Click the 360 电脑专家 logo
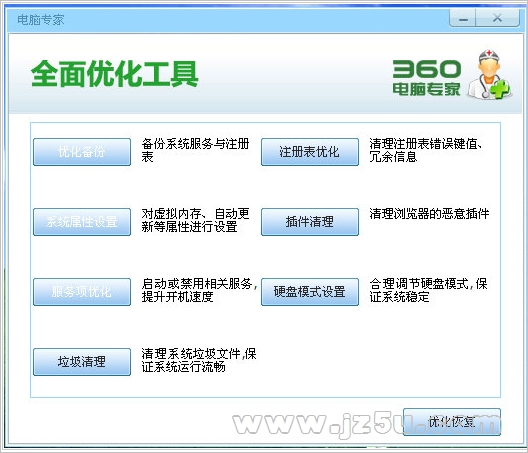 [427, 78]
